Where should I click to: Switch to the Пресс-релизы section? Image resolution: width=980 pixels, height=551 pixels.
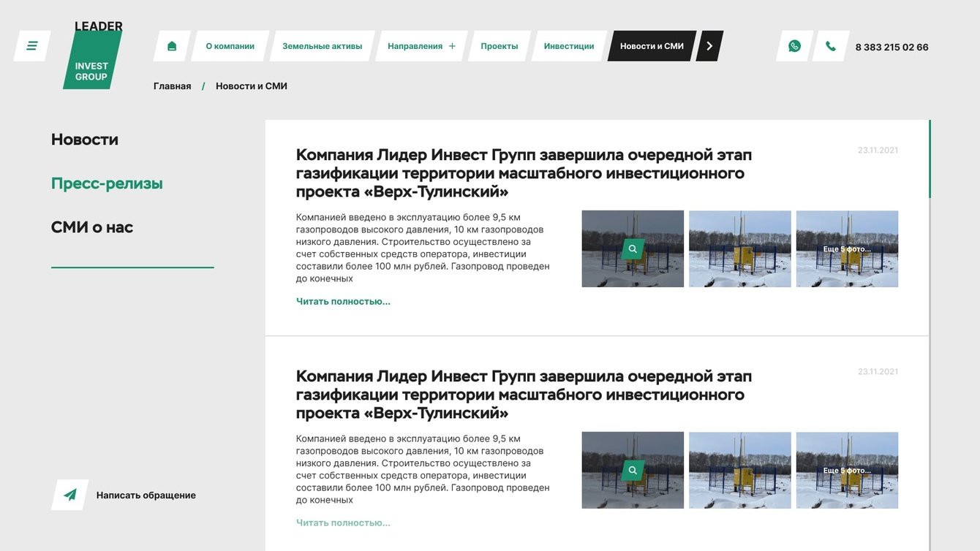tap(107, 183)
